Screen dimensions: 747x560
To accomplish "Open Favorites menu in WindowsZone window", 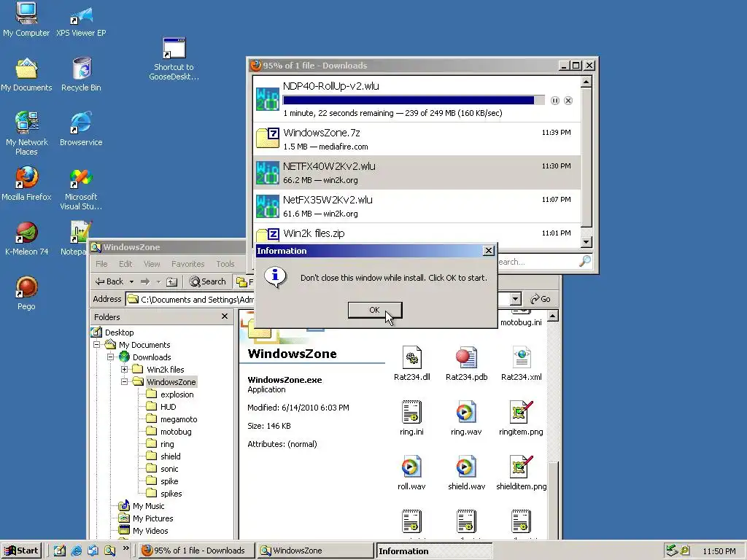I will tap(187, 264).
